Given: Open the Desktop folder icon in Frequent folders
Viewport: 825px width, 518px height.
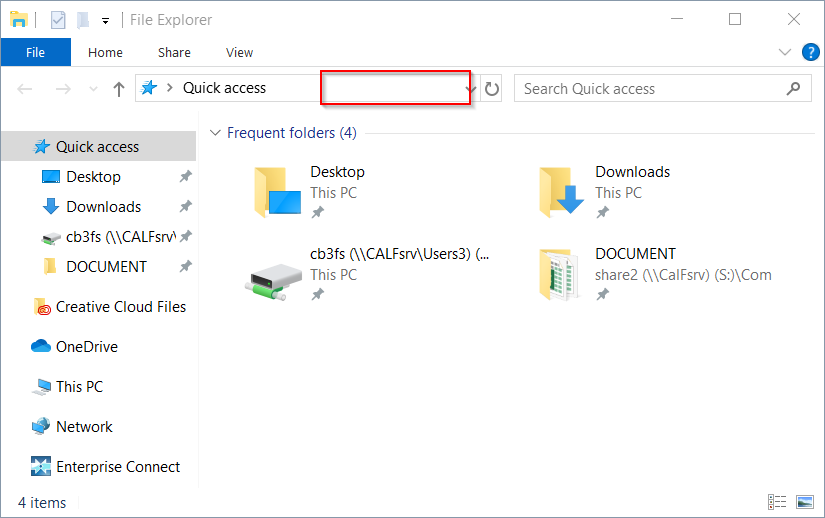Looking at the screenshot, I should point(277,191).
